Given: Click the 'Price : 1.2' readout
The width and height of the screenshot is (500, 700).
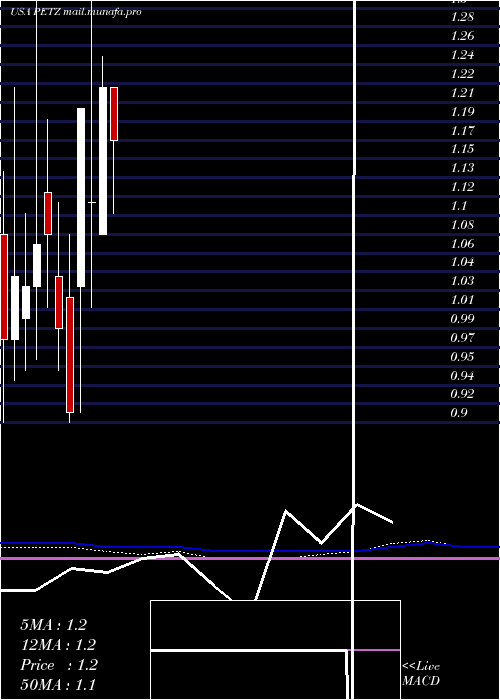Looking at the screenshot, I should pos(59,665).
